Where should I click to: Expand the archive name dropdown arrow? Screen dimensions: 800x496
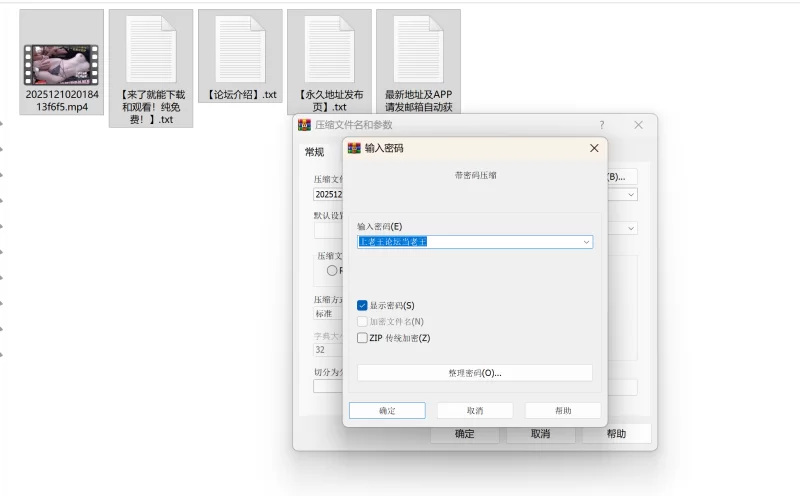coord(631,195)
